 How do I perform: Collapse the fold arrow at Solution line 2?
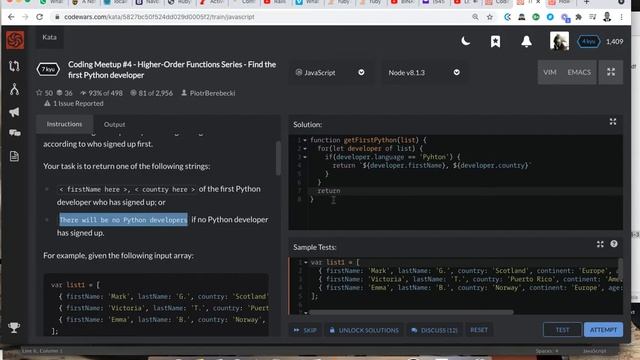pos(305,149)
